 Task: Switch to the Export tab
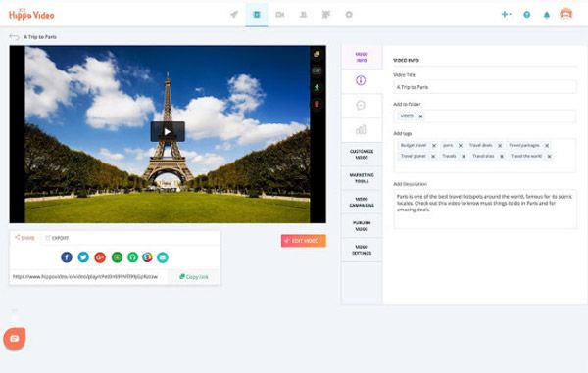57,238
